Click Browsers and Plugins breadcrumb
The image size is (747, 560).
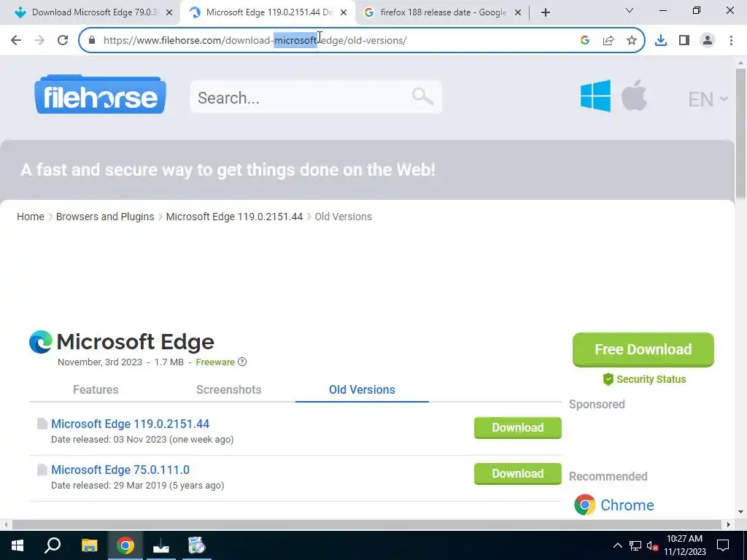click(105, 217)
